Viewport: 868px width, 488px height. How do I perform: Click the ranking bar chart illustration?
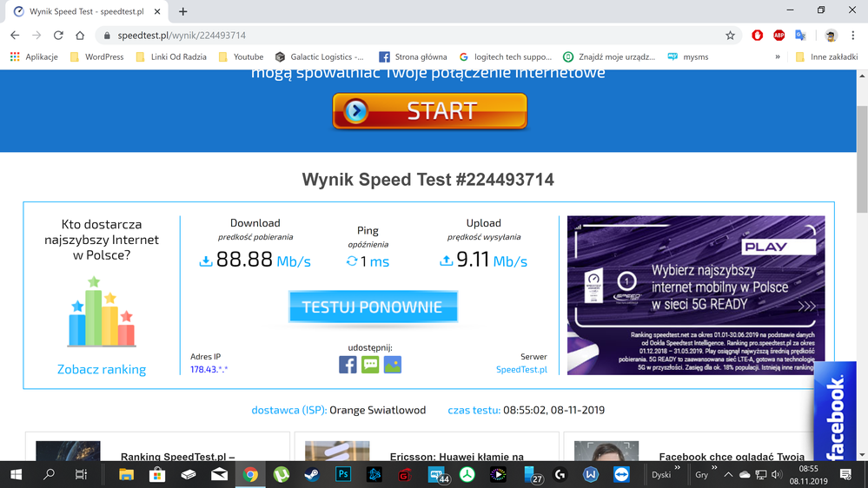102,312
